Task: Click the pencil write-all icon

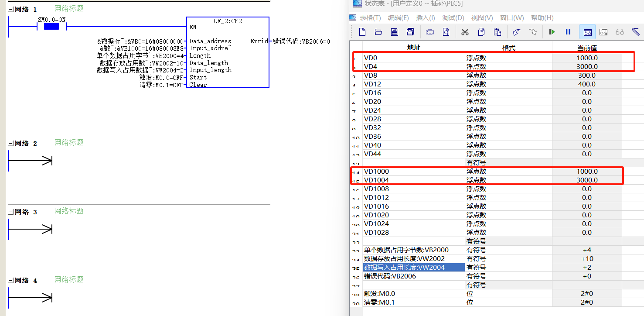Action: (635, 32)
